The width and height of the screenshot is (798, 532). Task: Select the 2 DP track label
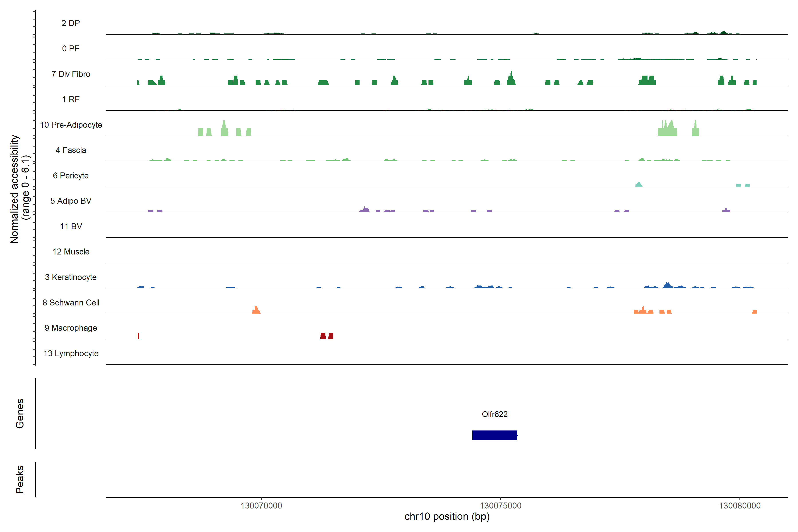point(70,23)
